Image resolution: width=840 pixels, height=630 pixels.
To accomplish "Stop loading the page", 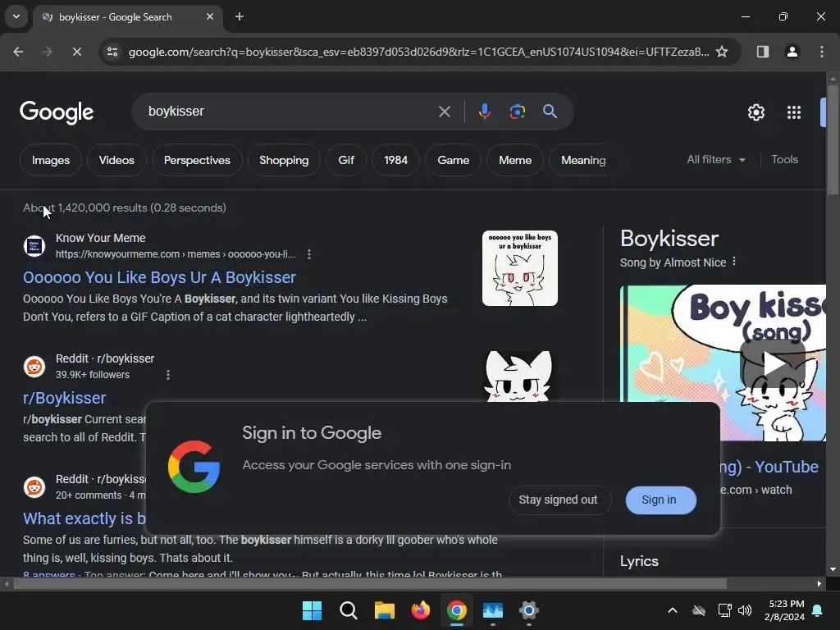I will point(76,52).
